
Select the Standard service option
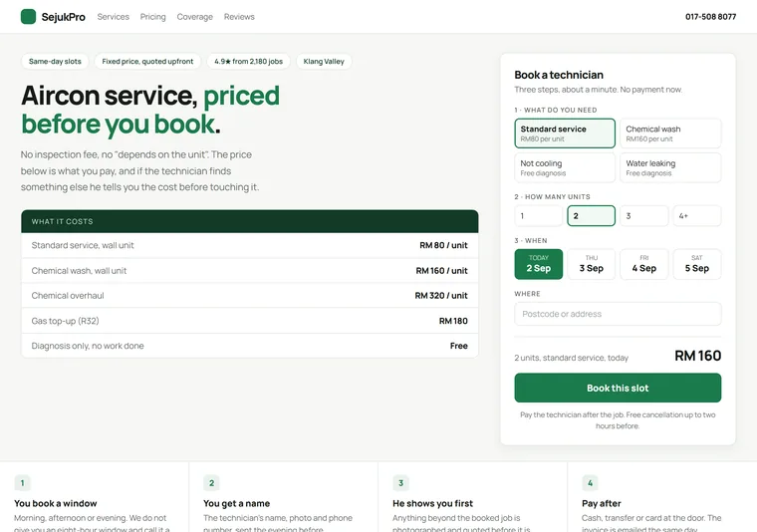click(565, 133)
